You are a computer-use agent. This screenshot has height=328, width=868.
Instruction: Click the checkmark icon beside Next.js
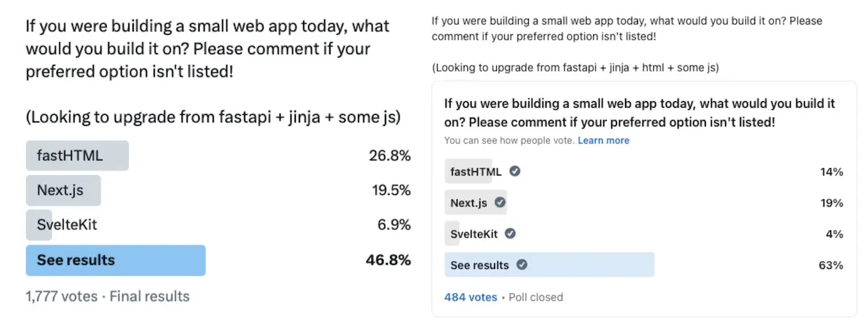click(x=500, y=202)
